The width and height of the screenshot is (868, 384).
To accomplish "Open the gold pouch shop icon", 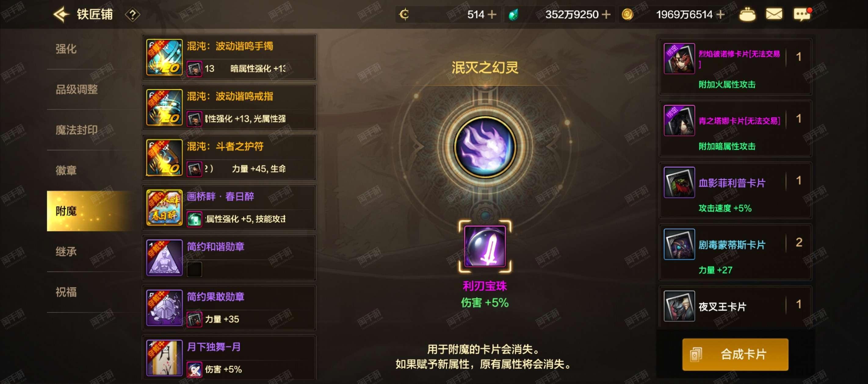I will (x=747, y=14).
